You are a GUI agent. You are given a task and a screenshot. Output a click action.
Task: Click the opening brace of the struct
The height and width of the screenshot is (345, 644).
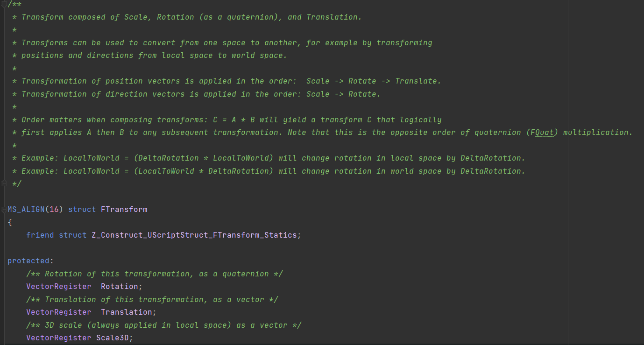tap(10, 223)
